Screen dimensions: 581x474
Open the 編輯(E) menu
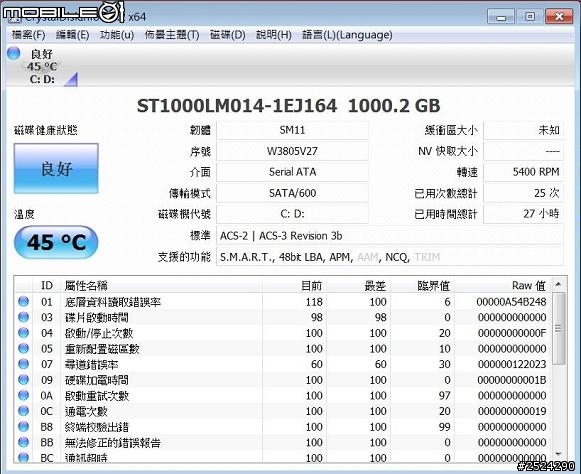pyautogui.click(x=72, y=35)
